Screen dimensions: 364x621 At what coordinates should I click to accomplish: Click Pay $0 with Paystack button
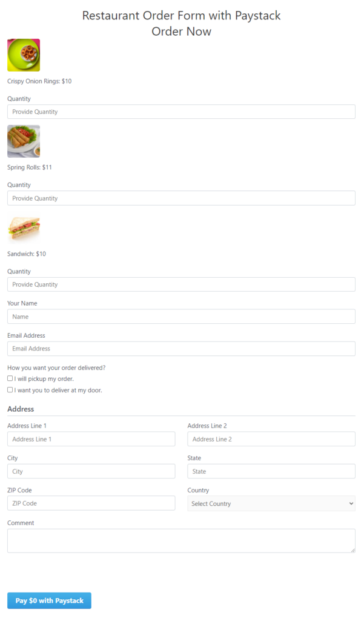tap(50, 600)
